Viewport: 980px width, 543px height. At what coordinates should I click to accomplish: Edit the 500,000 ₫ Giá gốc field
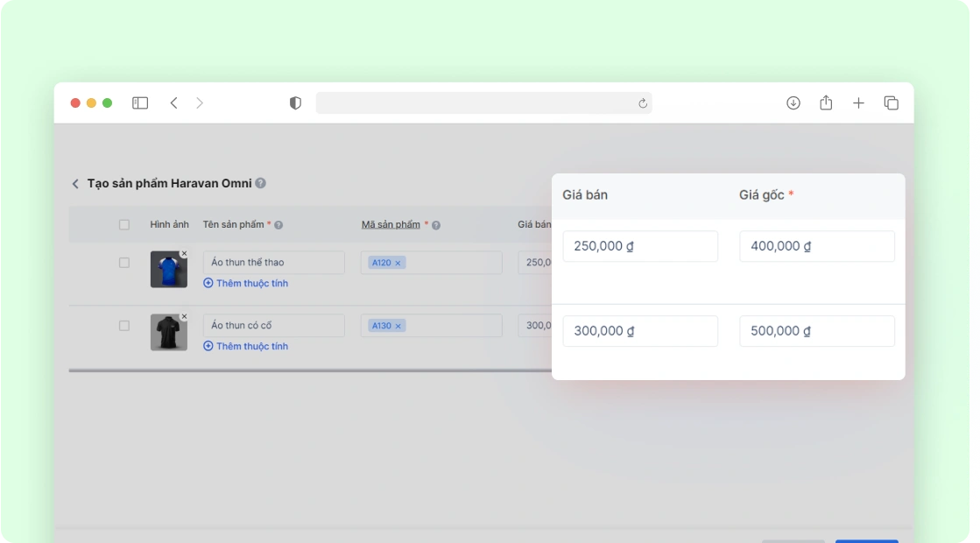coord(816,331)
